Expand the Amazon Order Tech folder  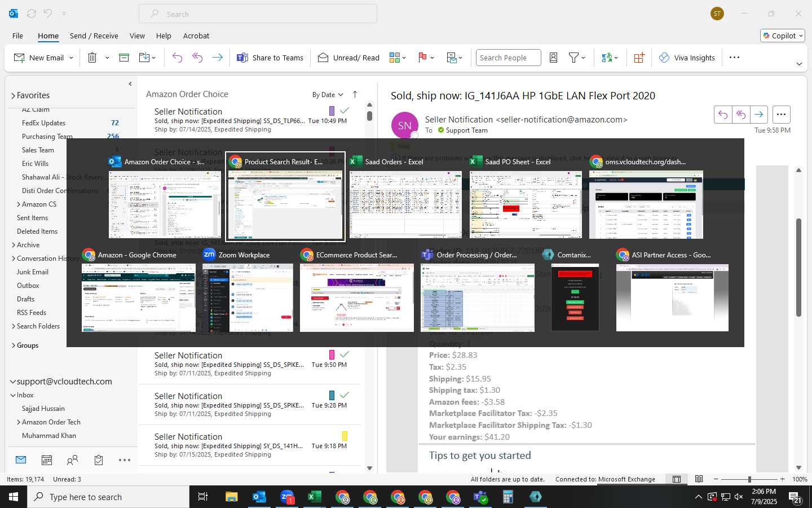click(19, 422)
